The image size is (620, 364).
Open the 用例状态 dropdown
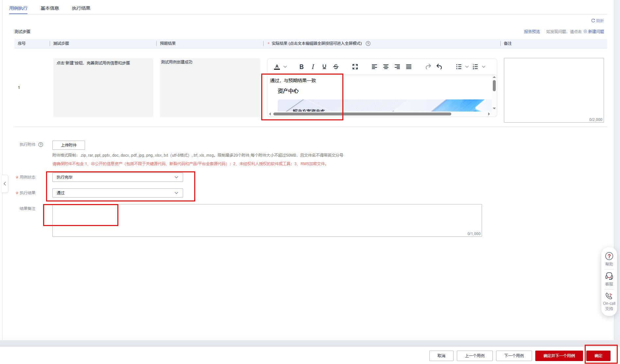click(118, 177)
